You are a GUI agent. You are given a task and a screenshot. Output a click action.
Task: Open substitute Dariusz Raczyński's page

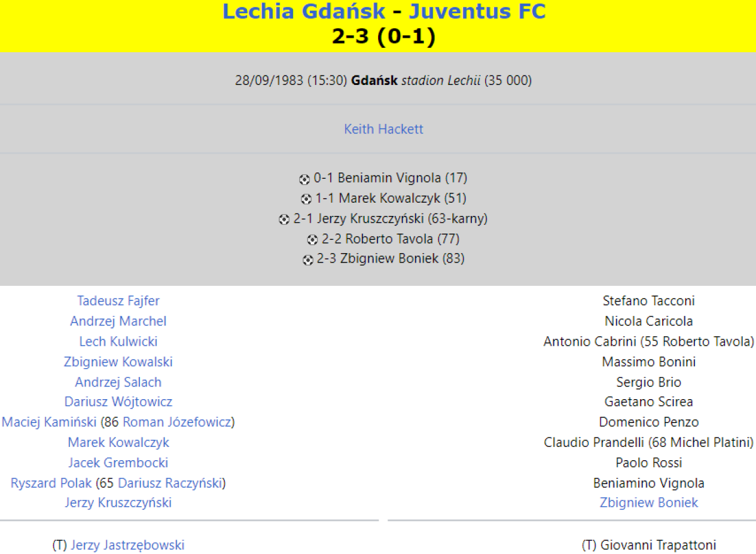tap(170, 483)
